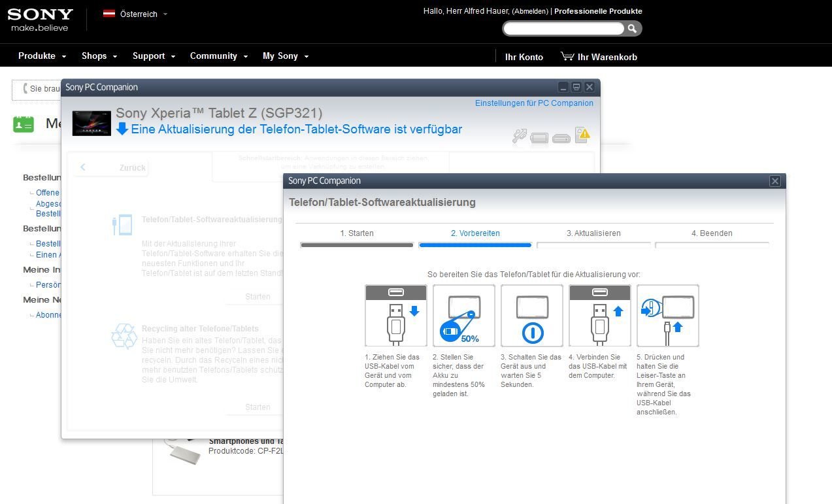Image resolution: width=832 pixels, height=504 pixels.
Task: Select the '2. Vorbereiten' step tab
Action: tap(475, 233)
